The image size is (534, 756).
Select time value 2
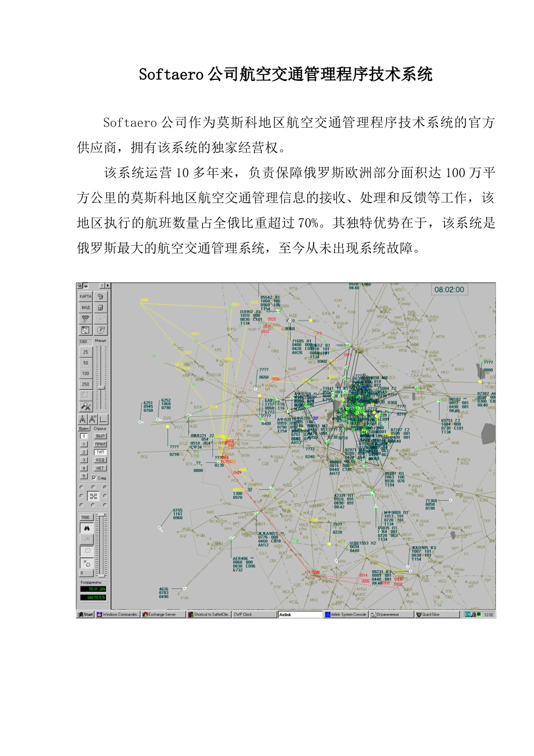click(x=84, y=452)
